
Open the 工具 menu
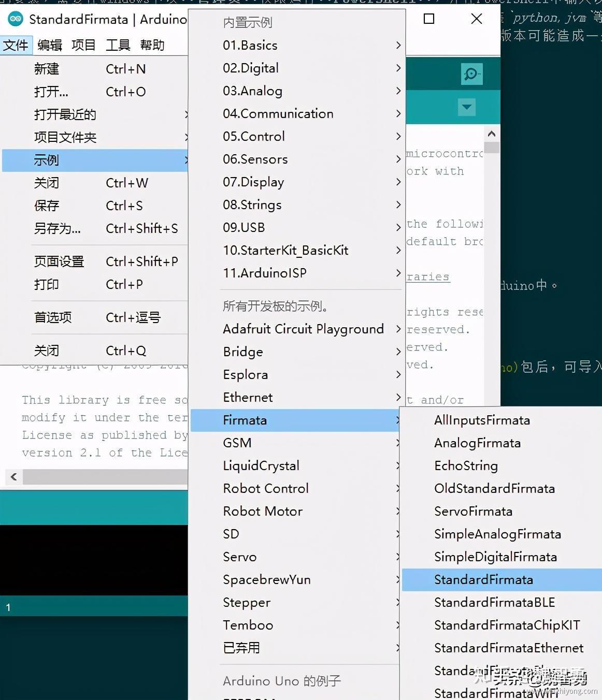click(x=118, y=45)
